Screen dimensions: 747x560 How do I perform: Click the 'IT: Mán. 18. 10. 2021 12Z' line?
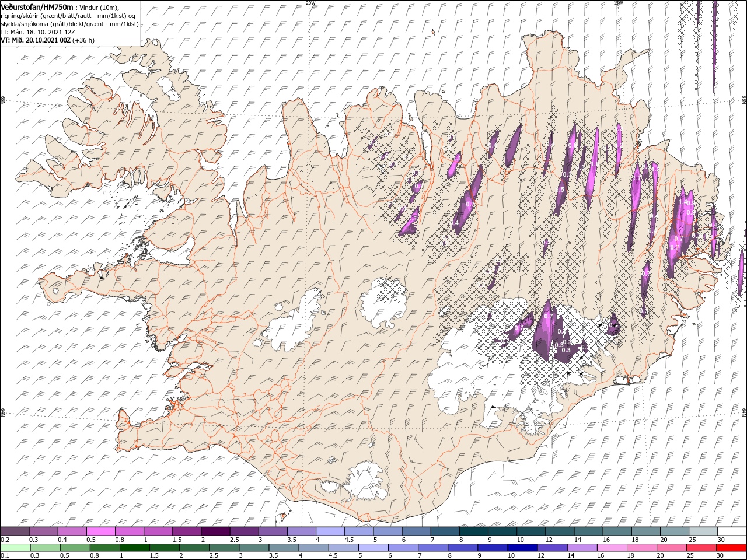(x=38, y=32)
